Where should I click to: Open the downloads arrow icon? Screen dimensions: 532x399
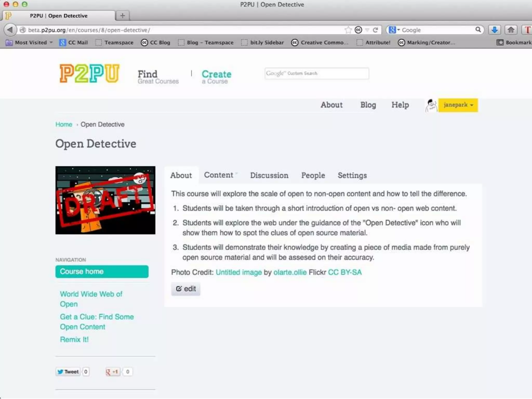click(494, 30)
